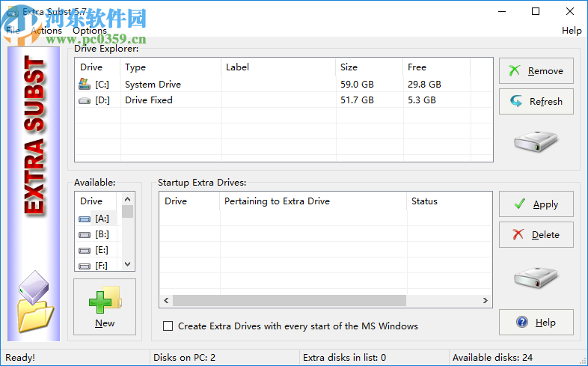The image size is (588, 366).
Task: Maximize the Extra Subst window
Action: click(536, 12)
